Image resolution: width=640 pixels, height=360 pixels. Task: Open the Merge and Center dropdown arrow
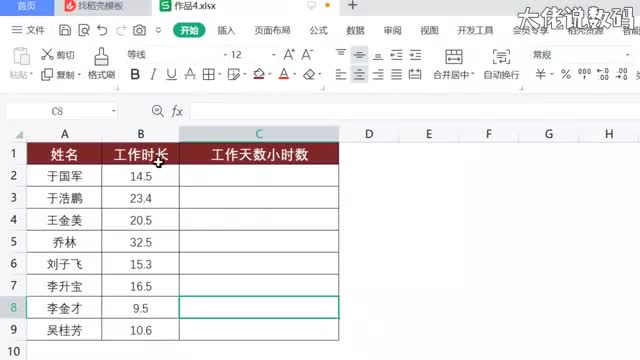pos(473,75)
